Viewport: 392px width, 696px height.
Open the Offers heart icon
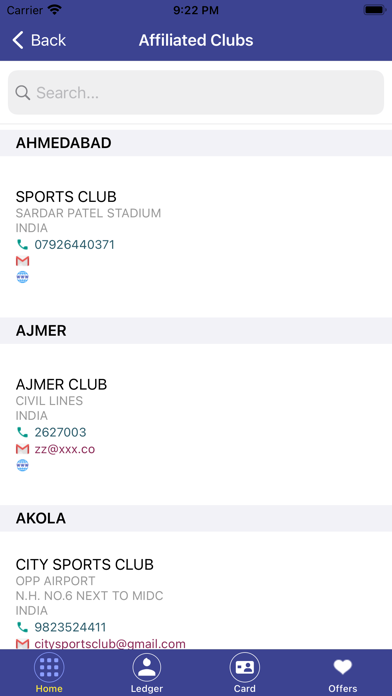[343, 667]
